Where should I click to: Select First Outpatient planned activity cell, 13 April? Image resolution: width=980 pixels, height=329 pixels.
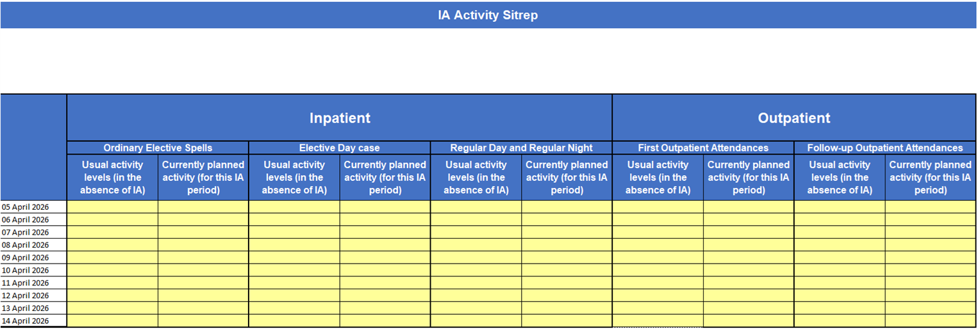point(749,308)
